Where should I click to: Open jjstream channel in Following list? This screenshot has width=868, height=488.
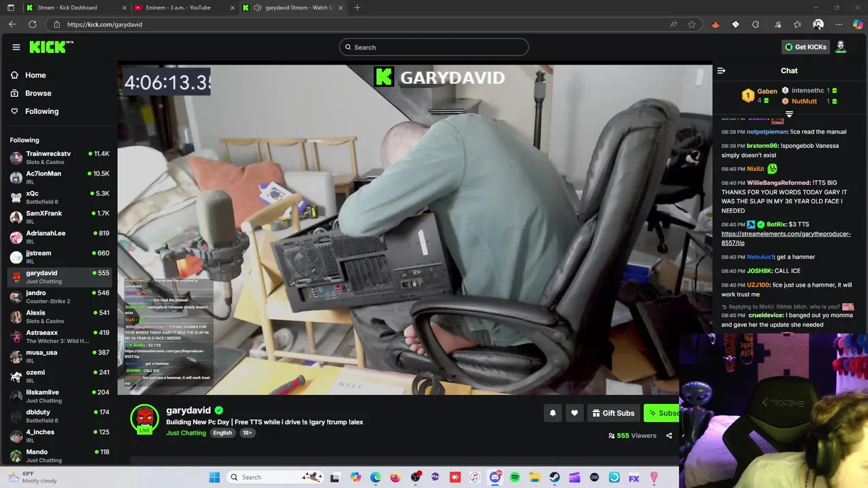point(60,257)
